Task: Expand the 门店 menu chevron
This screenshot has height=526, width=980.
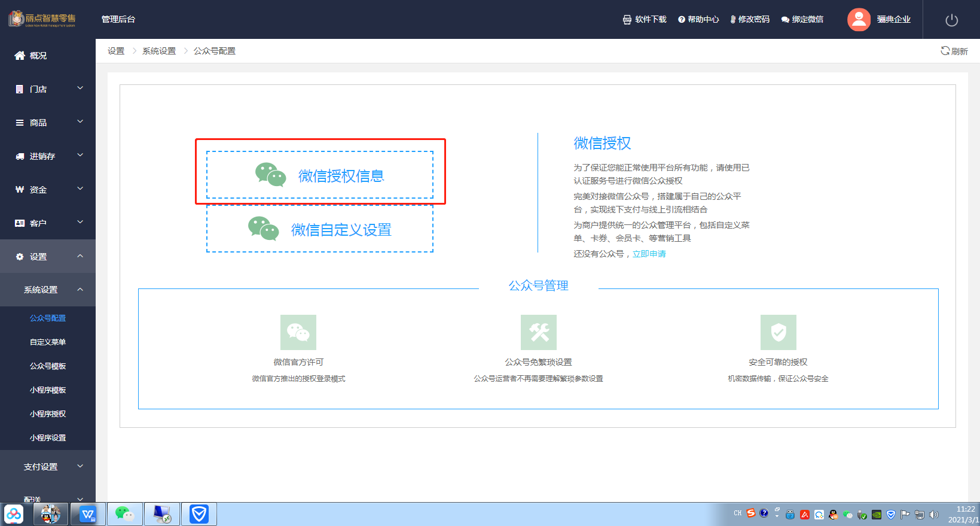Action: click(x=80, y=89)
